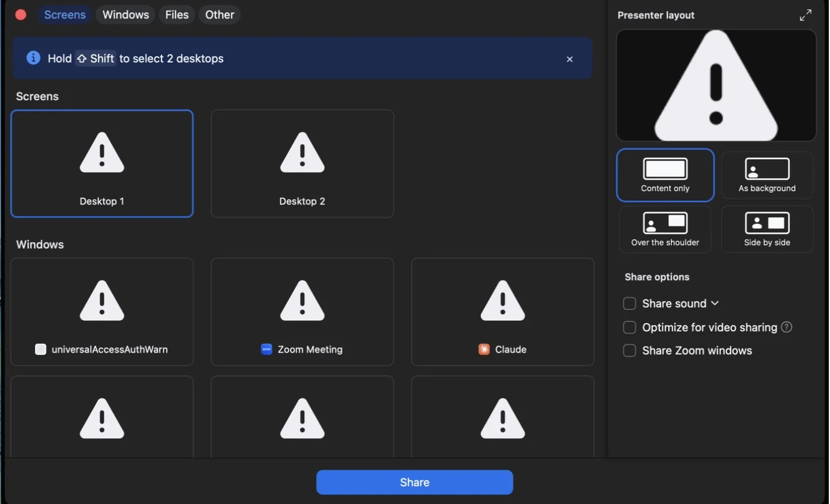Click the help icon beside Optimize for video sharing
This screenshot has height=504, width=830.
(786, 327)
